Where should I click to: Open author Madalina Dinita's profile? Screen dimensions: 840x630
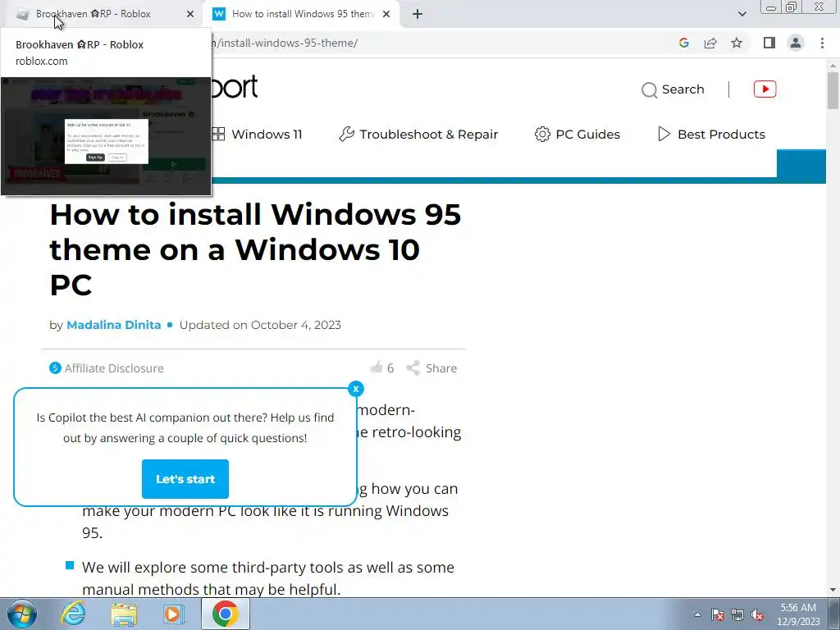[x=113, y=325]
